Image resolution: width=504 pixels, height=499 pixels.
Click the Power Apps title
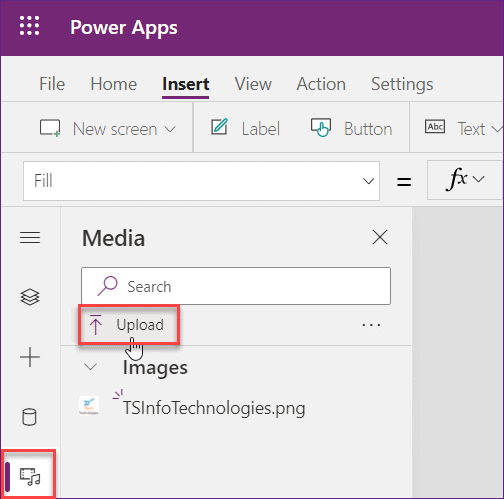click(124, 27)
